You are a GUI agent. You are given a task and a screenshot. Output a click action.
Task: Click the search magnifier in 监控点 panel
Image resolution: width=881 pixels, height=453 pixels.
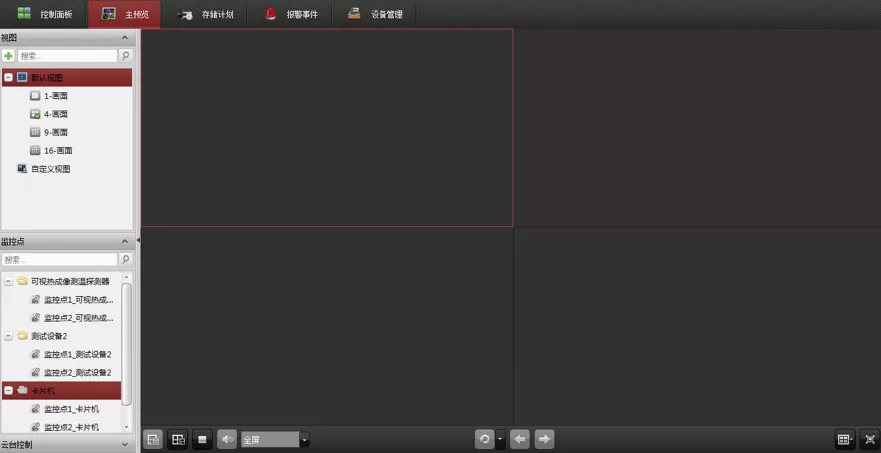pyautogui.click(x=125, y=260)
